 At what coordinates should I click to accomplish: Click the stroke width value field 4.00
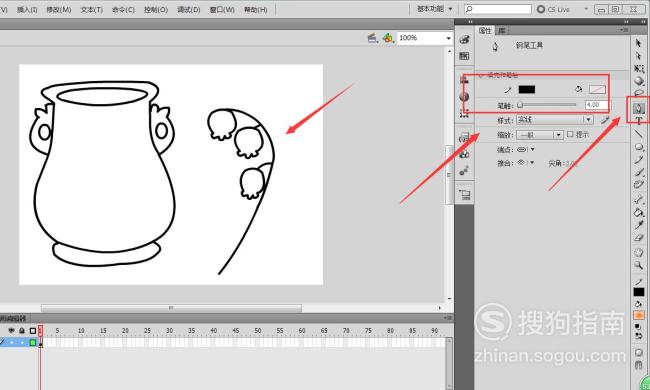click(x=597, y=105)
